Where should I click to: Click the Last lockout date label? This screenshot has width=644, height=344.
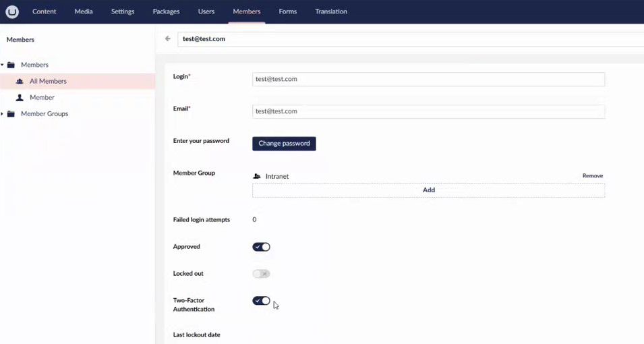pyautogui.click(x=196, y=335)
